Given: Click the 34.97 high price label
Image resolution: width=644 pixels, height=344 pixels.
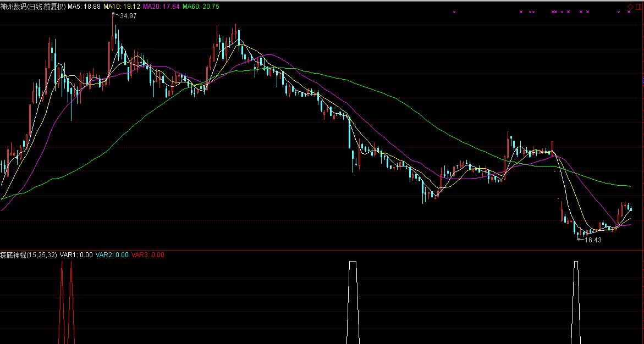Looking at the screenshot, I should [x=128, y=15].
